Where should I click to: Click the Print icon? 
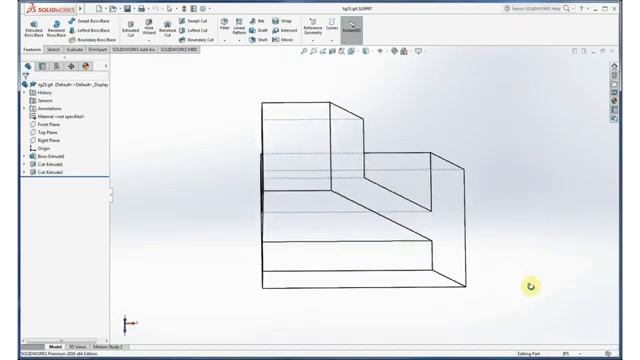coord(141,8)
